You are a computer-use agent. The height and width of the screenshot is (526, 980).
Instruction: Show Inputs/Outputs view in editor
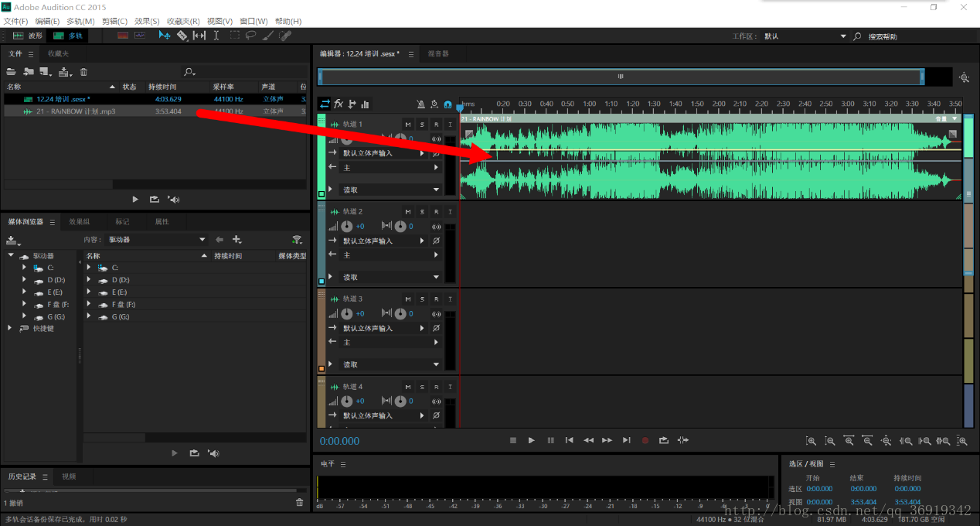click(x=325, y=104)
